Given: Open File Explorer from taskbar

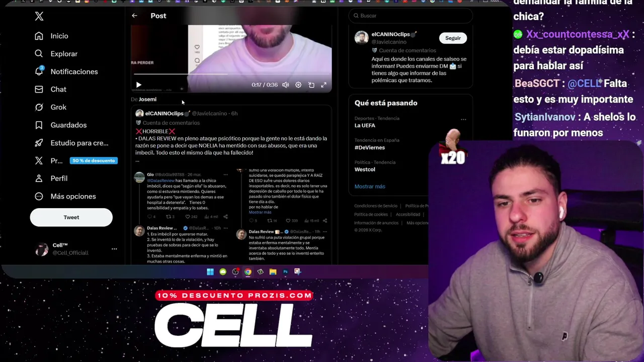Looking at the screenshot, I should coord(273,272).
